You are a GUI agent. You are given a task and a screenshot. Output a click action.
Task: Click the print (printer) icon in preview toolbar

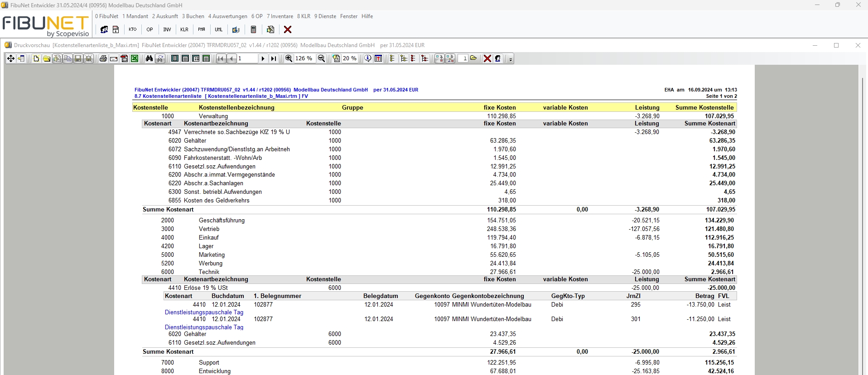click(x=103, y=58)
